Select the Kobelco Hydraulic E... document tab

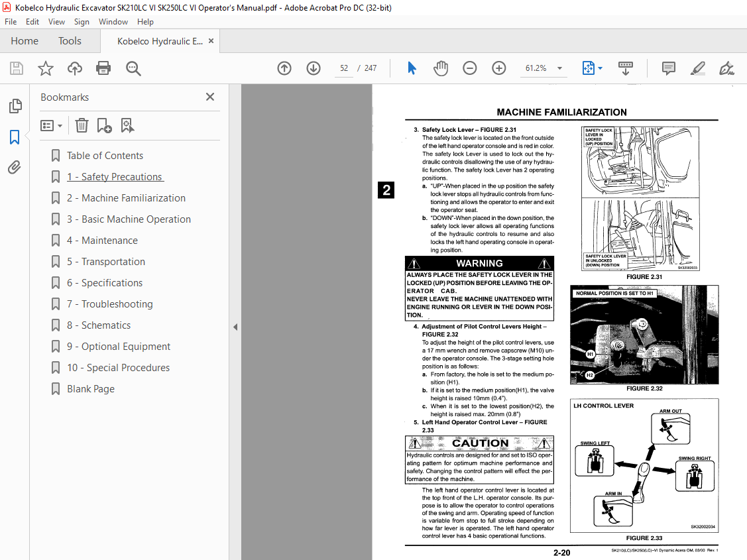tap(160, 42)
